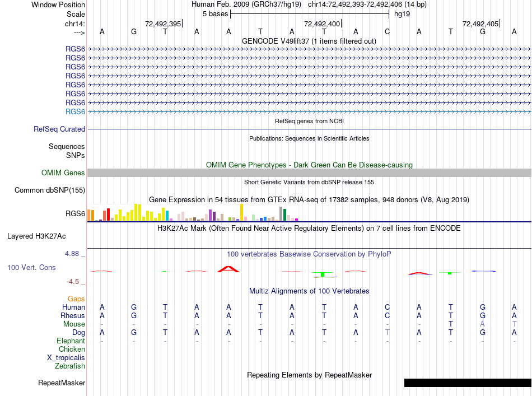Click the RGS6 GTEx tissue expression bar chart
Screen dimensions: 532x396
193,212
